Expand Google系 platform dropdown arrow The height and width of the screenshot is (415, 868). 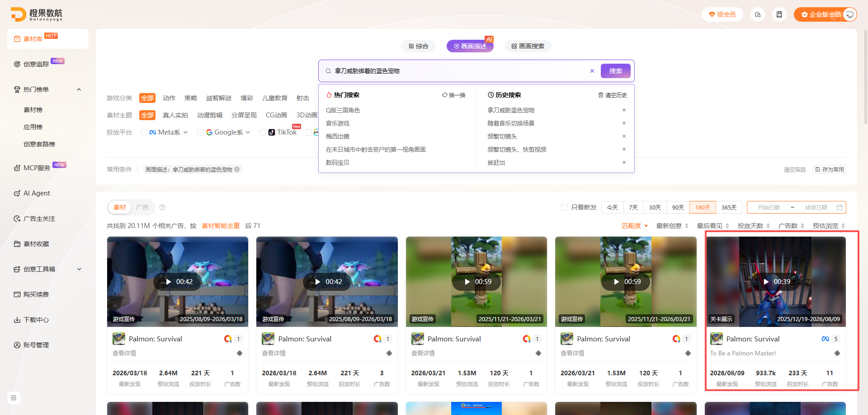click(x=248, y=132)
